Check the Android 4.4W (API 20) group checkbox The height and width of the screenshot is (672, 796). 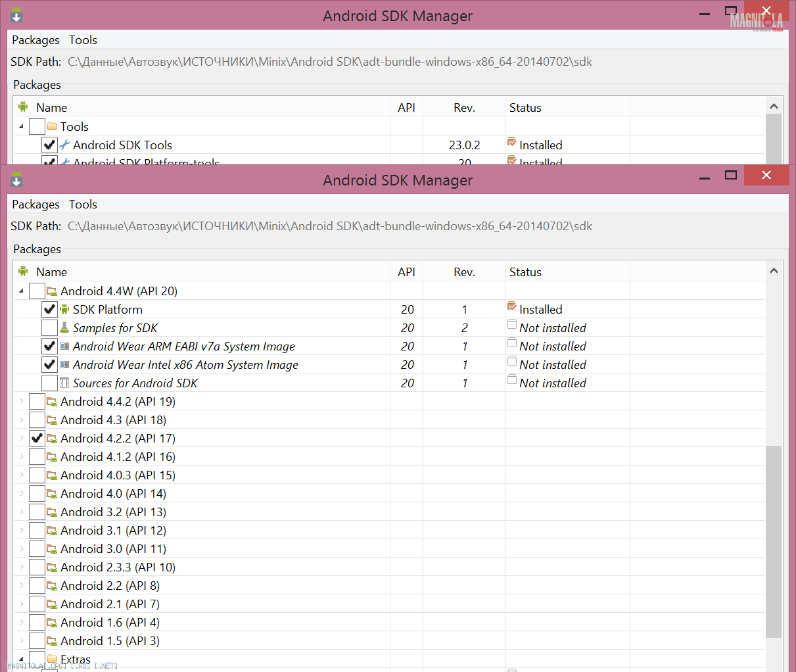[x=37, y=291]
